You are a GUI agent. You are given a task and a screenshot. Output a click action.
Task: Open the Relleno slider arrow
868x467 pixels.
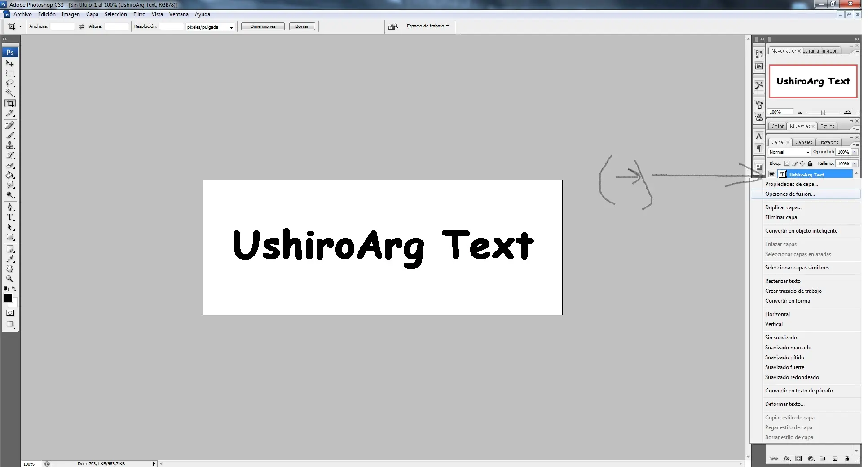tap(854, 163)
